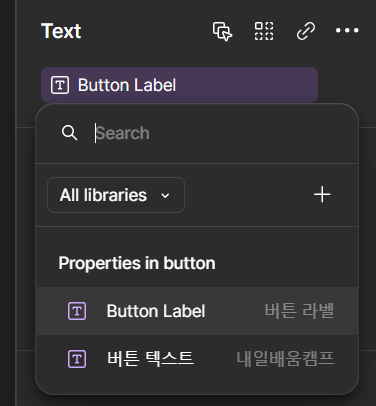This screenshot has width=376, height=406.
Task: Click the text icon beside list Button Label
Action: [x=77, y=311]
